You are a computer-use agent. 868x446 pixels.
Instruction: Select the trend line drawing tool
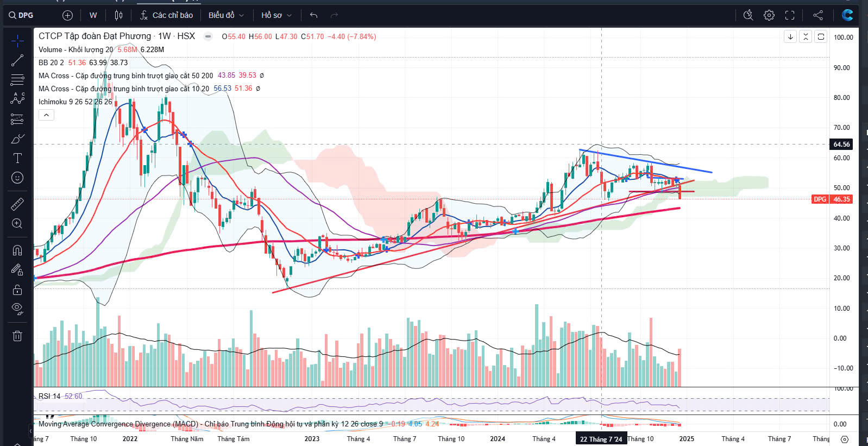(17, 60)
